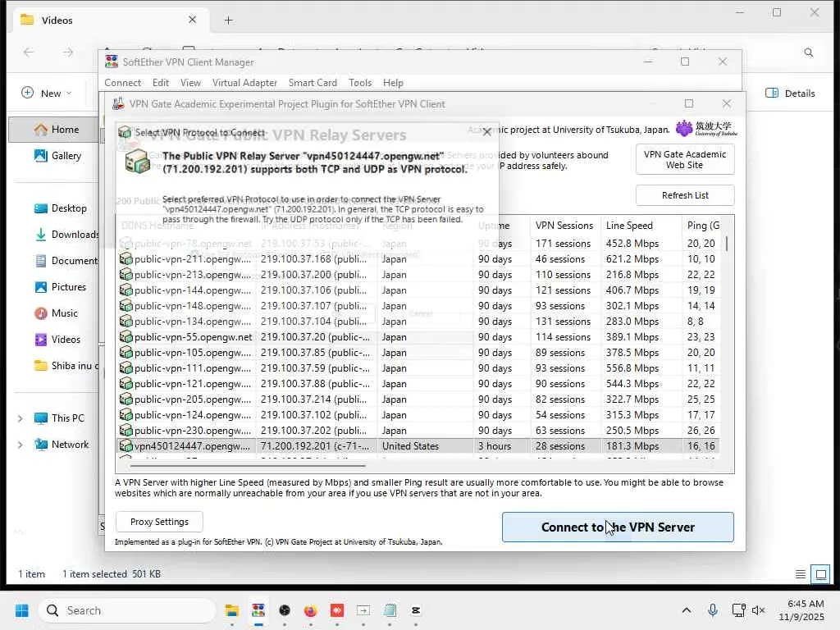
Task: Select server icon for public-vpn-121
Action: pos(126,384)
